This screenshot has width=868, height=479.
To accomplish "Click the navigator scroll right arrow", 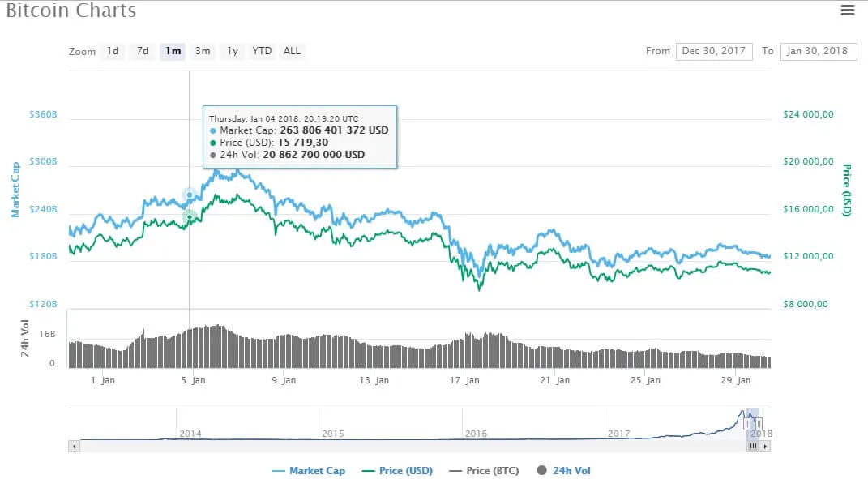I will [766, 446].
